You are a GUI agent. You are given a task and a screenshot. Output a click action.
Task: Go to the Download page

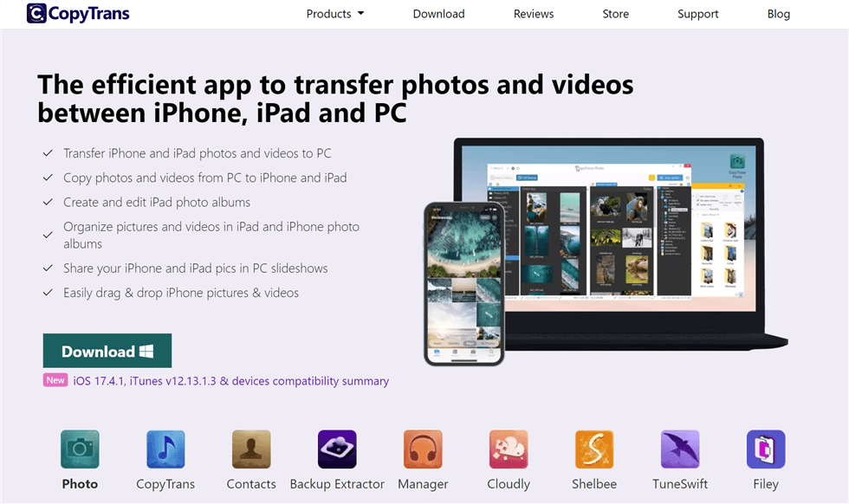pyautogui.click(x=438, y=14)
